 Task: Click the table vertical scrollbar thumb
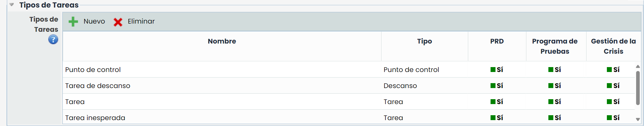pyautogui.click(x=638, y=88)
